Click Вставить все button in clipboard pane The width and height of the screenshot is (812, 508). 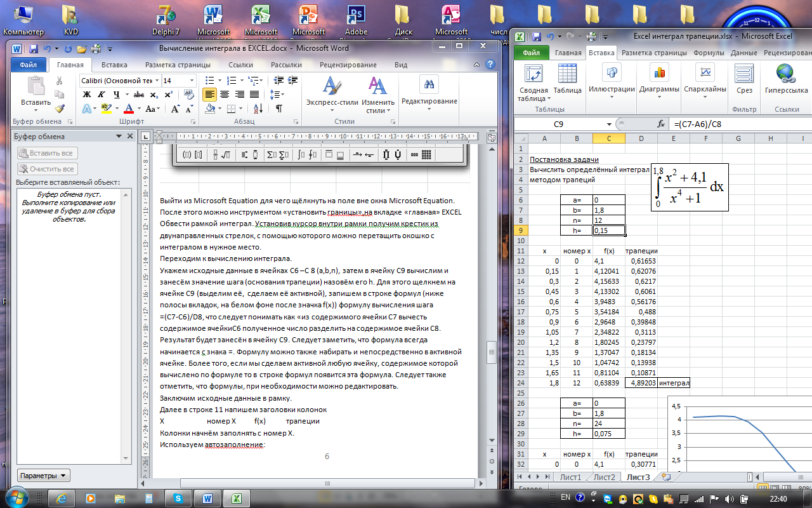[x=48, y=153]
